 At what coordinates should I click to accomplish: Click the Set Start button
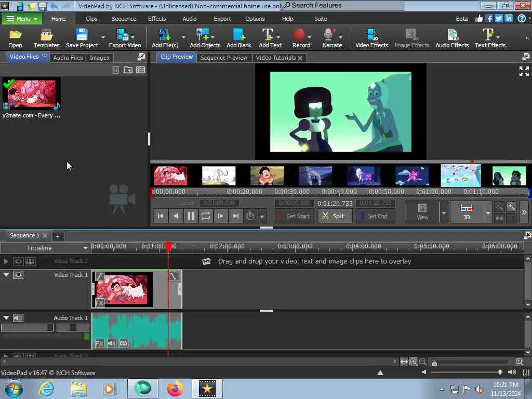point(294,216)
